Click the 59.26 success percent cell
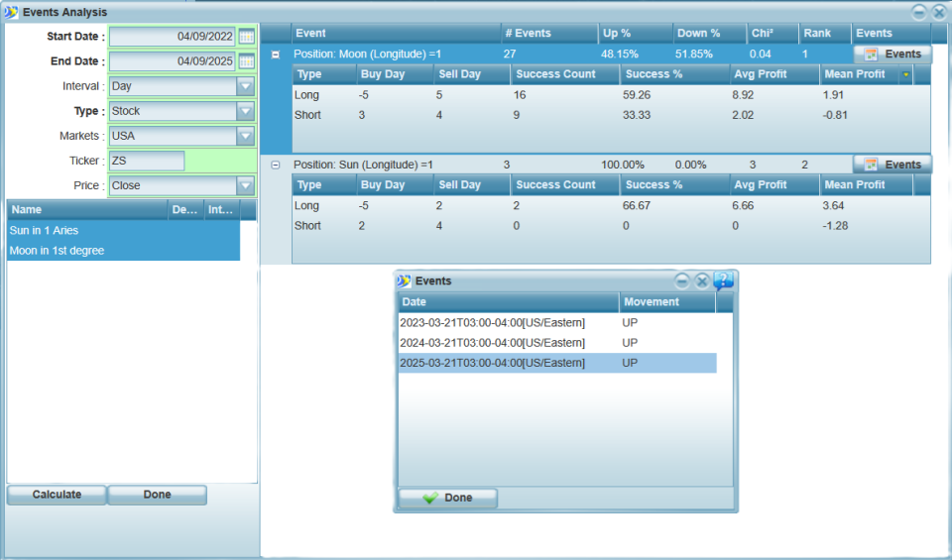952x560 pixels. [x=637, y=95]
